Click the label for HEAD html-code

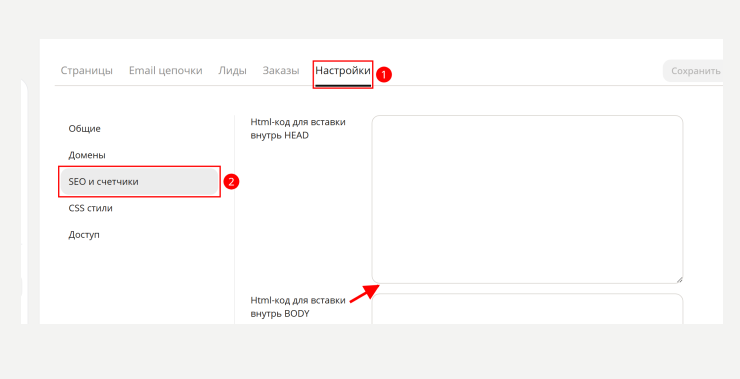click(x=298, y=128)
